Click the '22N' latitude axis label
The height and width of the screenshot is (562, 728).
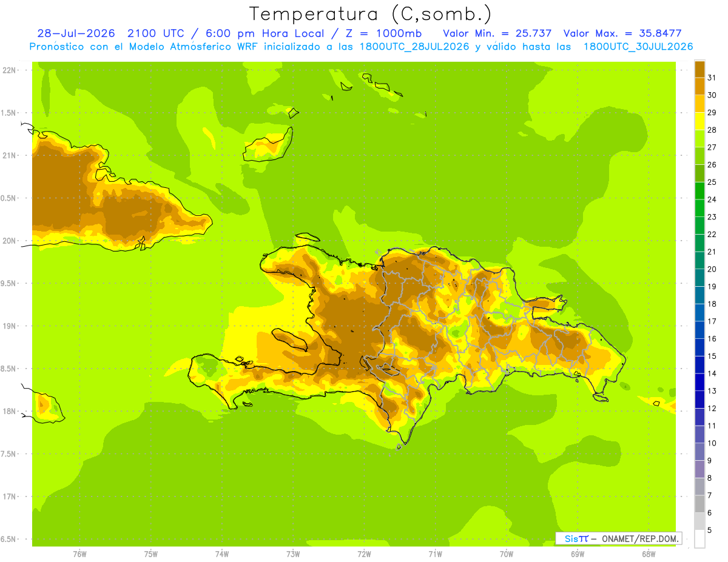click(9, 70)
